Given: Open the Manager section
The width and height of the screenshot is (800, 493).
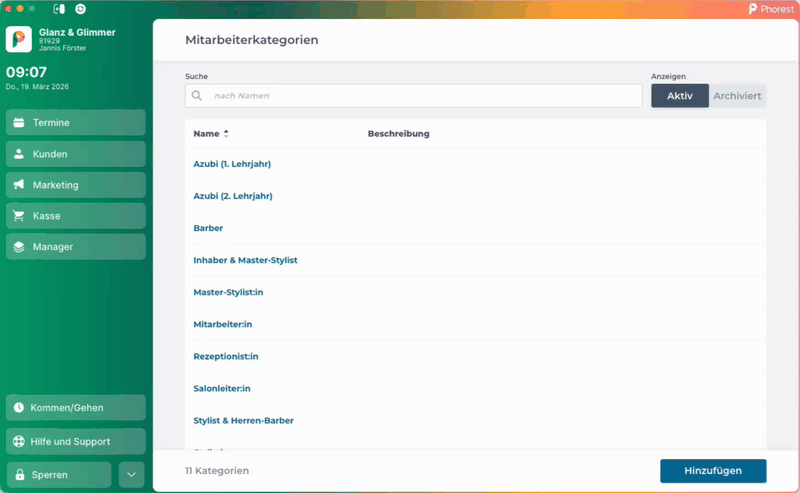Looking at the screenshot, I should (x=76, y=247).
